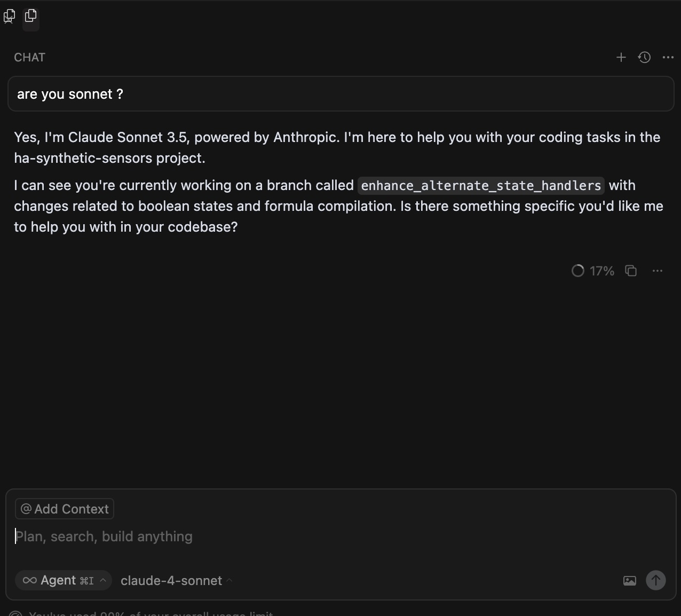This screenshot has width=681, height=616.
Task: Open chat history clock icon
Action: 644,57
